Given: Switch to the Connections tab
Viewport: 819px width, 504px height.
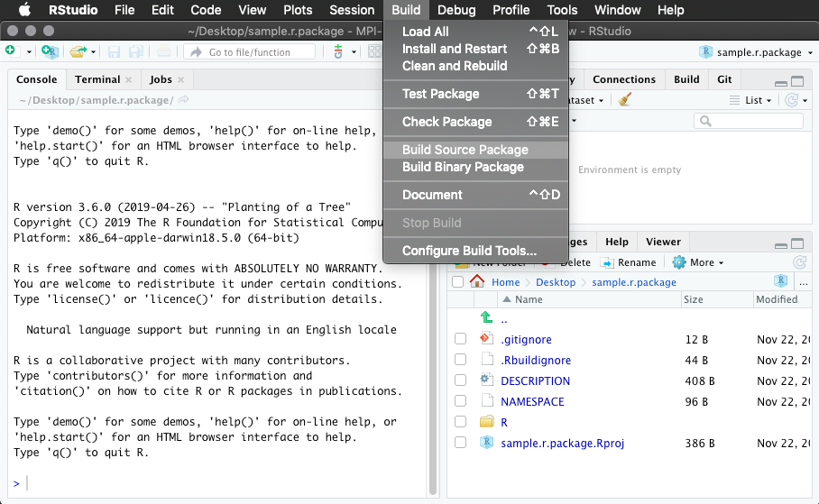Looking at the screenshot, I should 623,79.
